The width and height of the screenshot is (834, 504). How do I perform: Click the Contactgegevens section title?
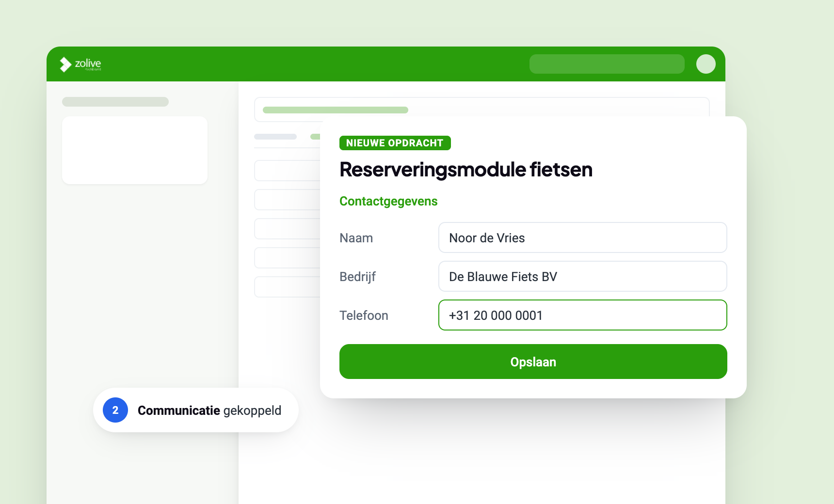point(388,201)
